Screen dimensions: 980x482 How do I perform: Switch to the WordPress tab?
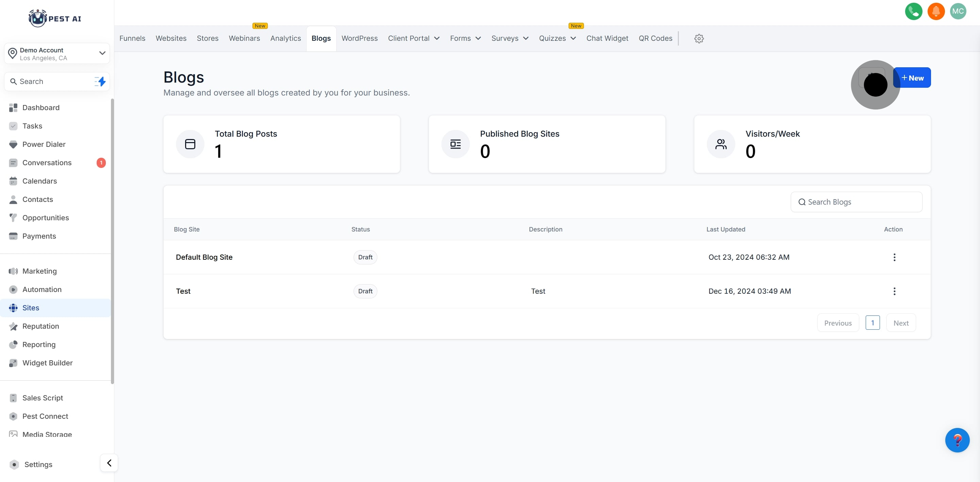click(x=359, y=38)
